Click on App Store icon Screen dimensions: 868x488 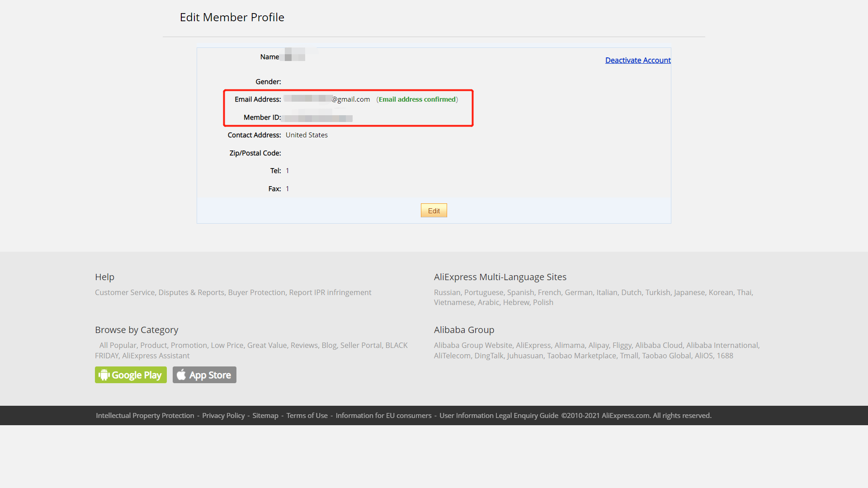pyautogui.click(x=204, y=375)
